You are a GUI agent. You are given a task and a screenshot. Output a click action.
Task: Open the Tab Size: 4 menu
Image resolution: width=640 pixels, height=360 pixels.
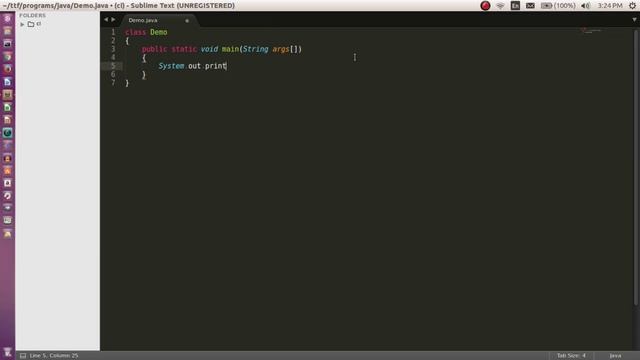point(571,356)
